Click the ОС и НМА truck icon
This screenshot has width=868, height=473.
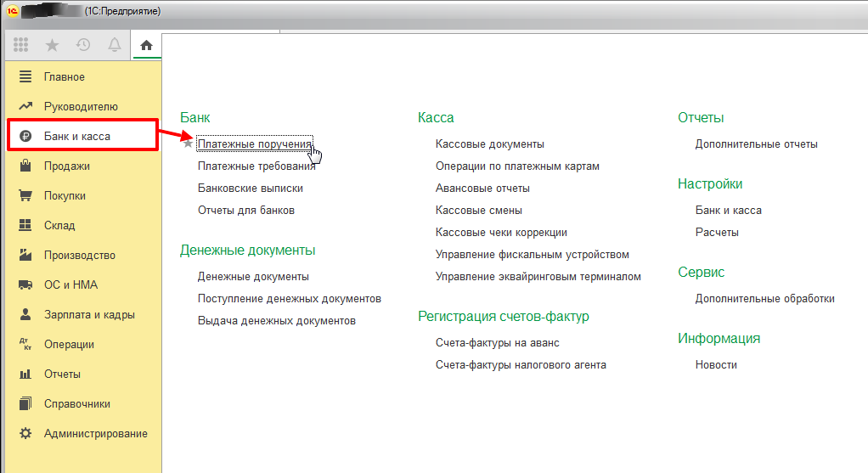pyautogui.click(x=25, y=285)
